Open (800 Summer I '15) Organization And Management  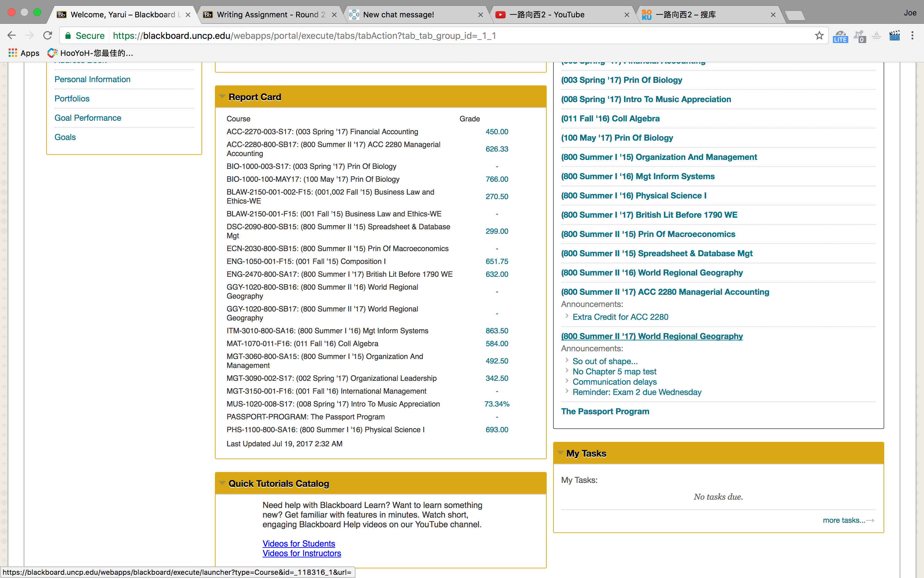659,157
